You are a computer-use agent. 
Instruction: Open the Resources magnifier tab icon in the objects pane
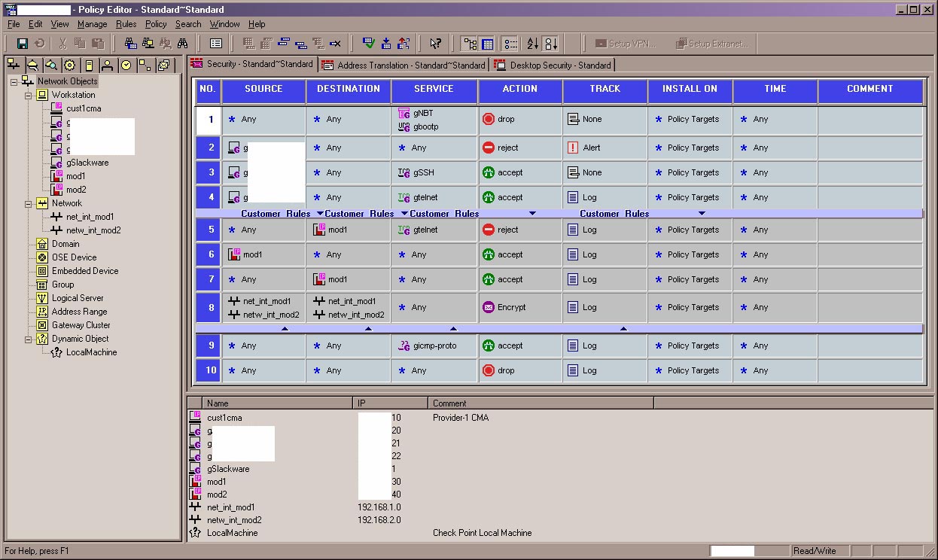51,65
